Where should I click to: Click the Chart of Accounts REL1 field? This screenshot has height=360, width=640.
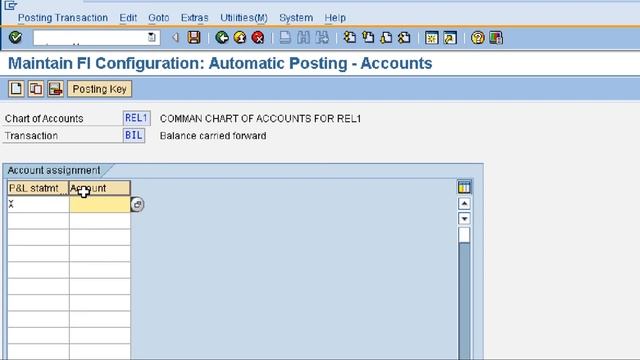click(136, 118)
